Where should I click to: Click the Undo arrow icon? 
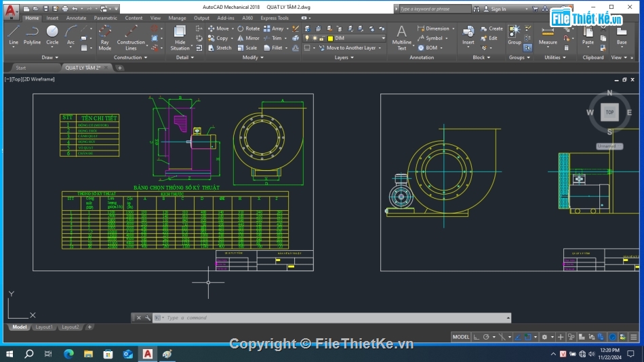click(75, 9)
